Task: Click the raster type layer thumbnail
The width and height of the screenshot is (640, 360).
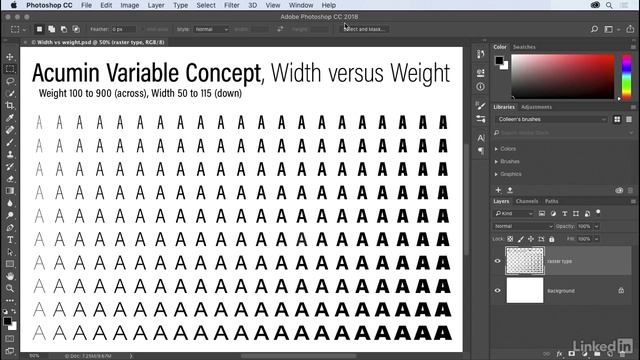Action: click(x=525, y=261)
